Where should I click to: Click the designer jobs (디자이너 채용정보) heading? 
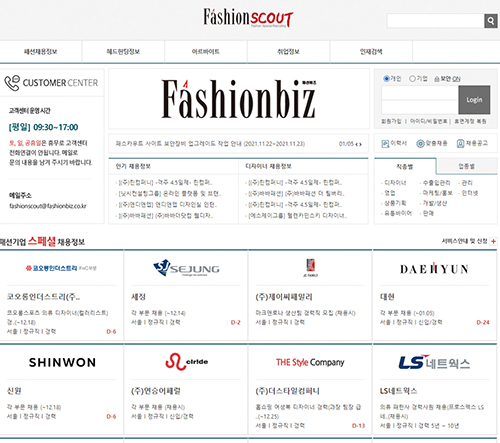(269, 166)
